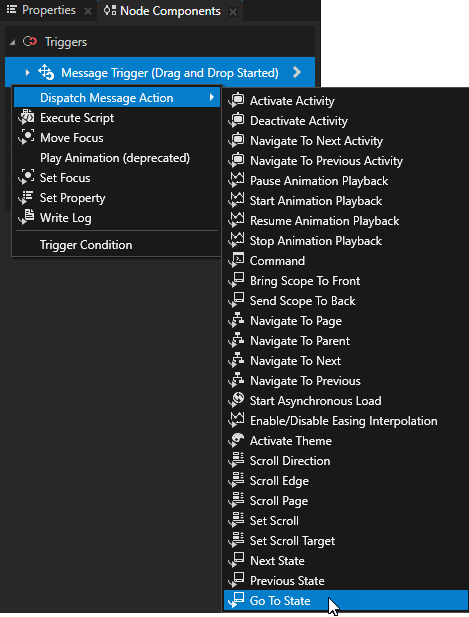Select Activate Theme action
The width and height of the screenshot is (469, 617).
click(345, 441)
